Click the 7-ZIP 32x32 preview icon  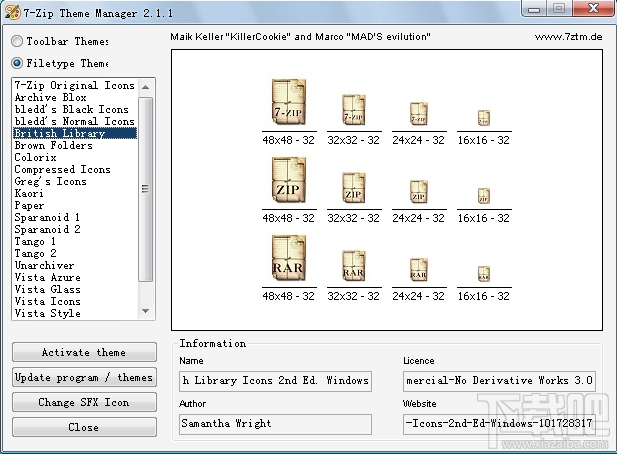coord(354,109)
